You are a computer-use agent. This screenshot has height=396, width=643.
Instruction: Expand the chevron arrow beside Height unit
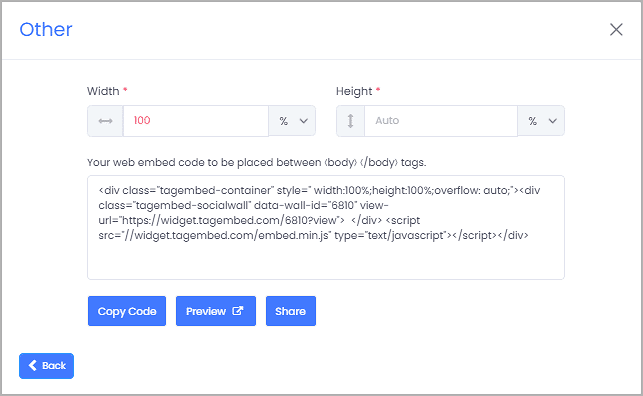(x=553, y=121)
